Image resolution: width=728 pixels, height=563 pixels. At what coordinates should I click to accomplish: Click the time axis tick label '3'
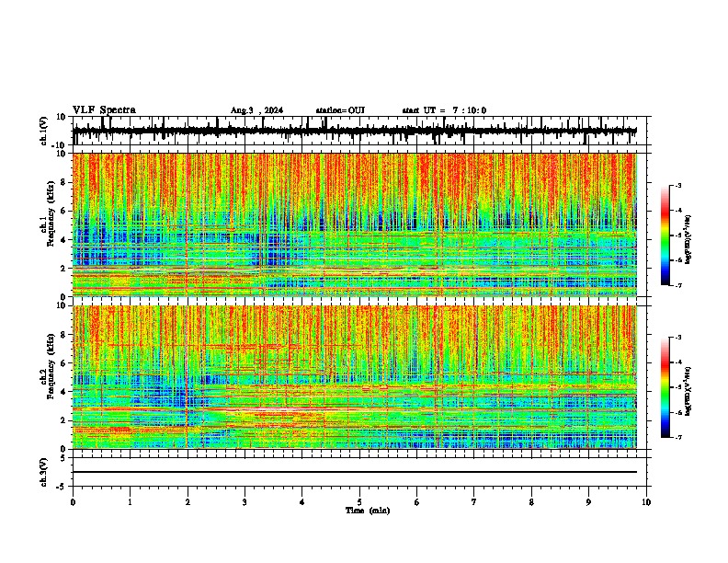tap(245, 502)
